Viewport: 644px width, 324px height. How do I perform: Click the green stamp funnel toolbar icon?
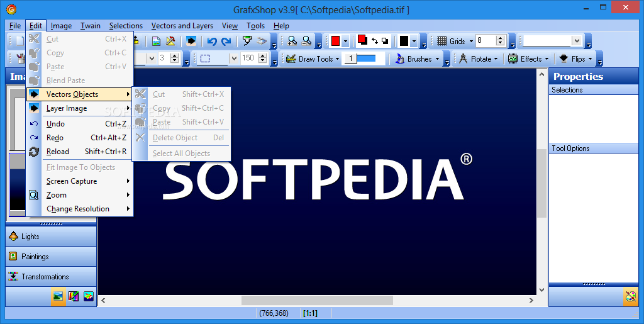click(x=247, y=41)
